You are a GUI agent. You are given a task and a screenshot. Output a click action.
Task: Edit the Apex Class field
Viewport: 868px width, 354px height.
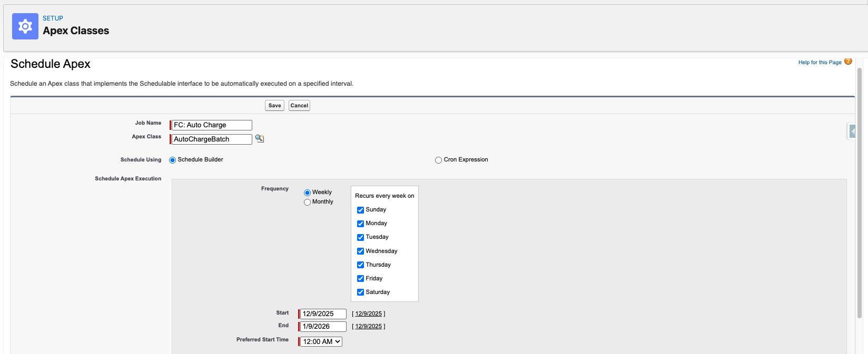212,139
